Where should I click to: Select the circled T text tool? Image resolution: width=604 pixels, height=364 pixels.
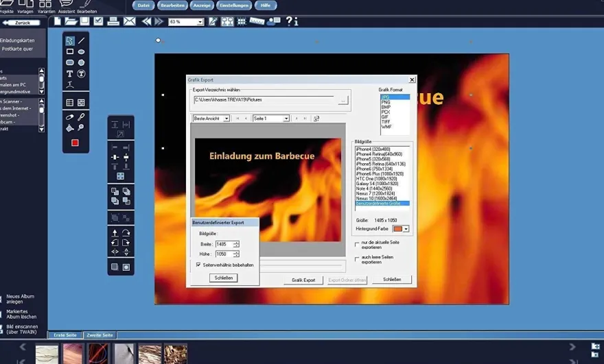pos(81,73)
